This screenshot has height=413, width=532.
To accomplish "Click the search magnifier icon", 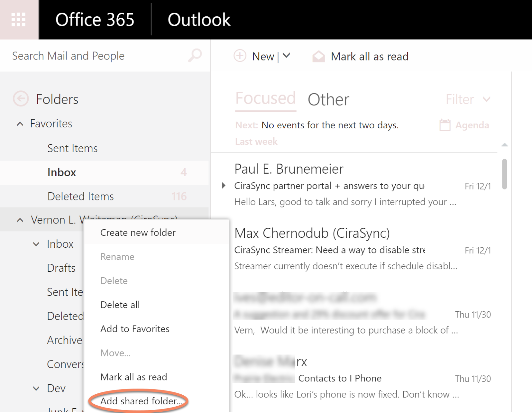I will click(x=195, y=56).
